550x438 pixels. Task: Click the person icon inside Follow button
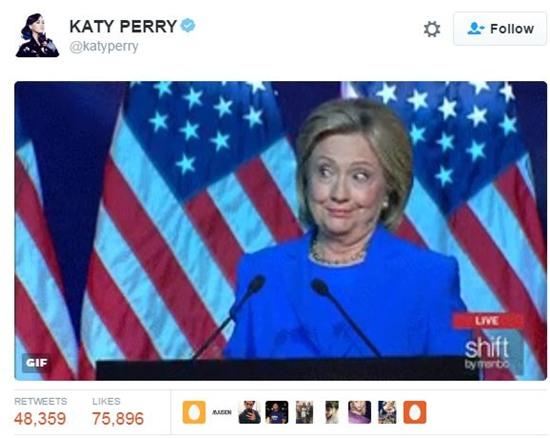476,29
